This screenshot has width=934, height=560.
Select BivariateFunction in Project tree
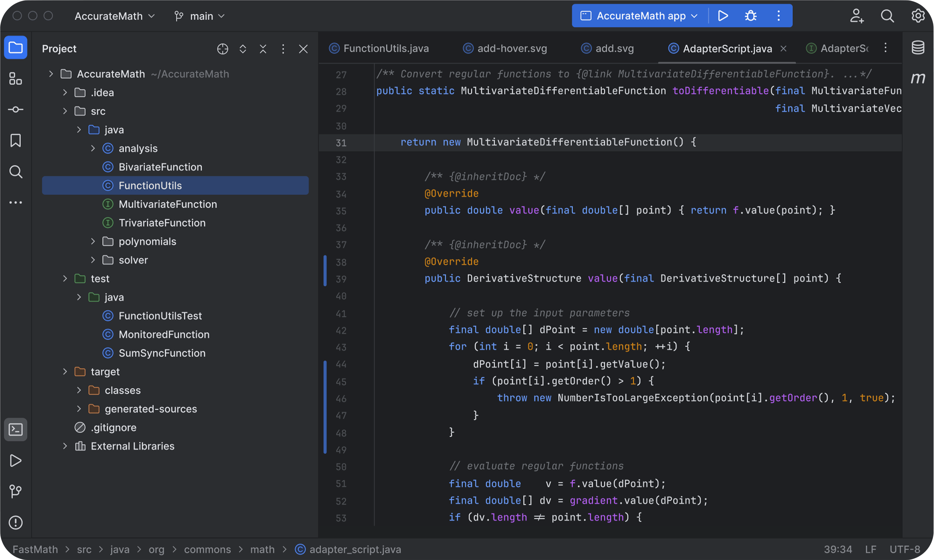coord(175,167)
